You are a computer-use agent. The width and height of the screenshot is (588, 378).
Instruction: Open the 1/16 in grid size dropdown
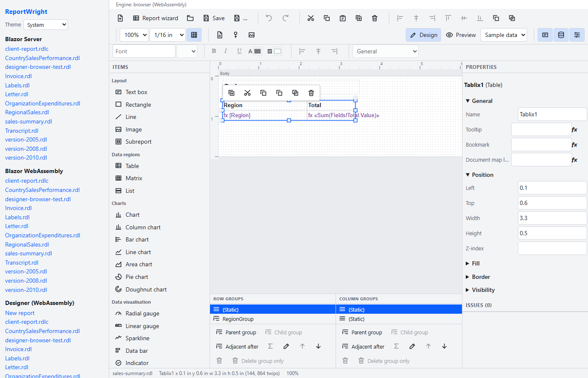(x=168, y=35)
